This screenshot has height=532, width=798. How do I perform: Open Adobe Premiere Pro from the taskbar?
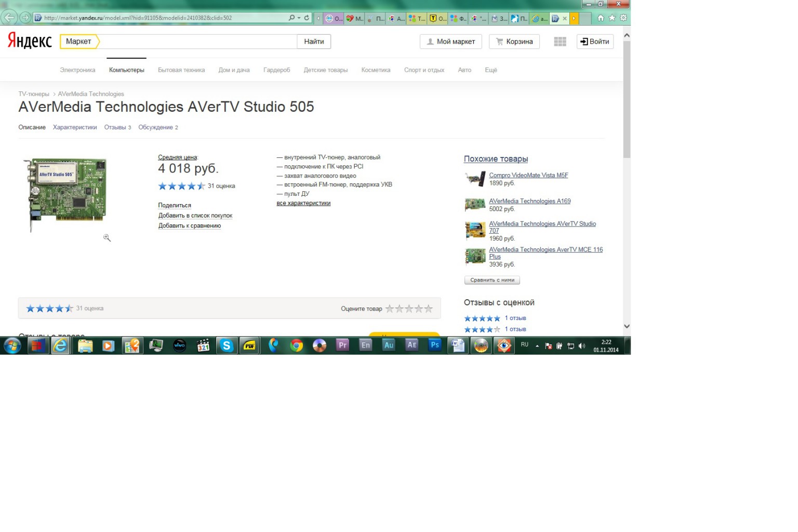[343, 345]
